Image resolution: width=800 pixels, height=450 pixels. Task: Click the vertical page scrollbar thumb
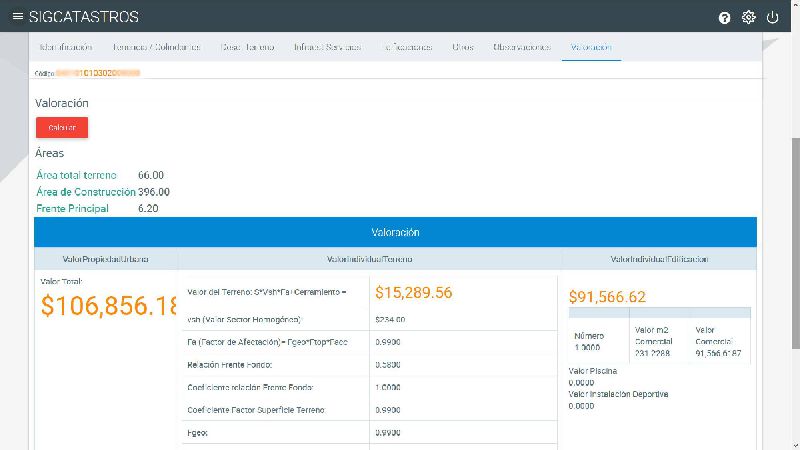click(795, 243)
